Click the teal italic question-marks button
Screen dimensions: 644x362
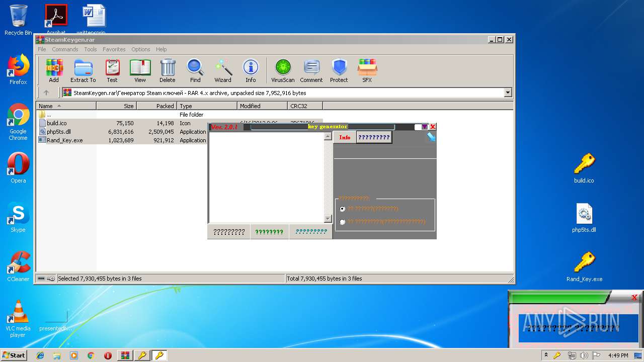click(x=311, y=232)
